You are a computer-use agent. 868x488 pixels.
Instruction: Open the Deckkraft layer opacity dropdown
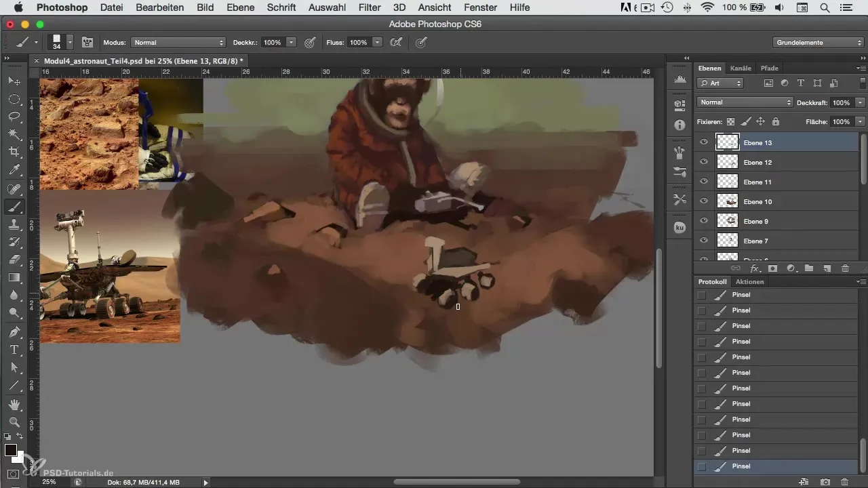tap(861, 102)
